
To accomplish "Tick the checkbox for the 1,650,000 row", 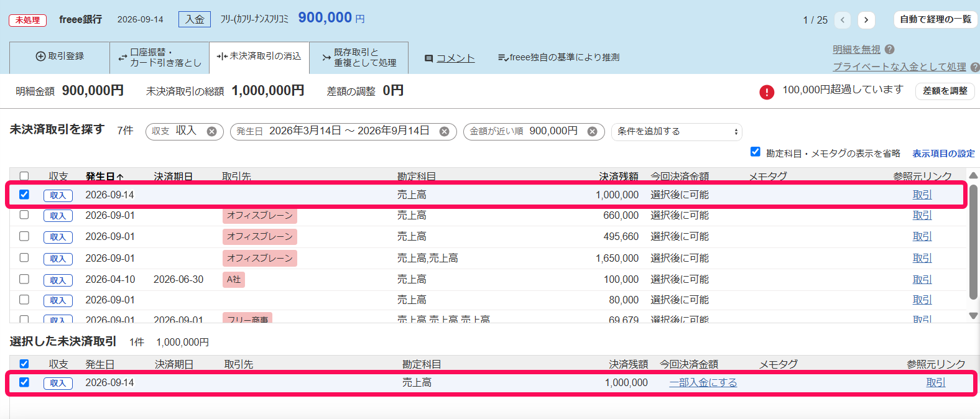I will pos(24,257).
